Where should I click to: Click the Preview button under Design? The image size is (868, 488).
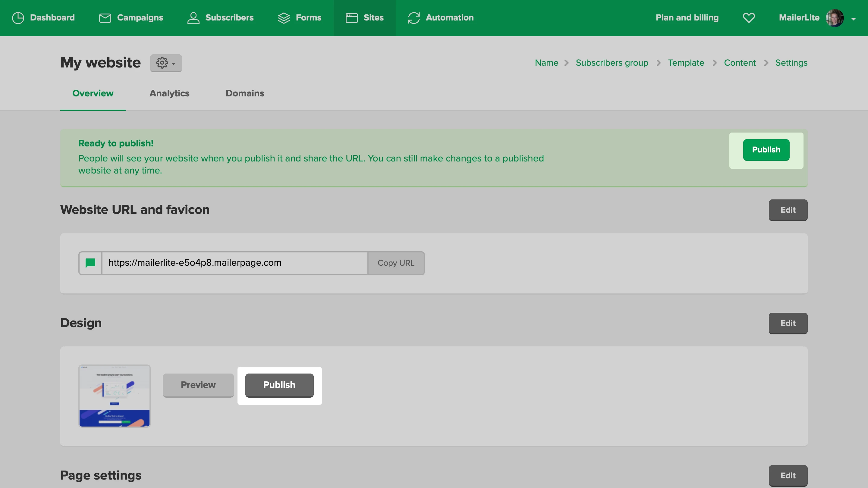198,385
